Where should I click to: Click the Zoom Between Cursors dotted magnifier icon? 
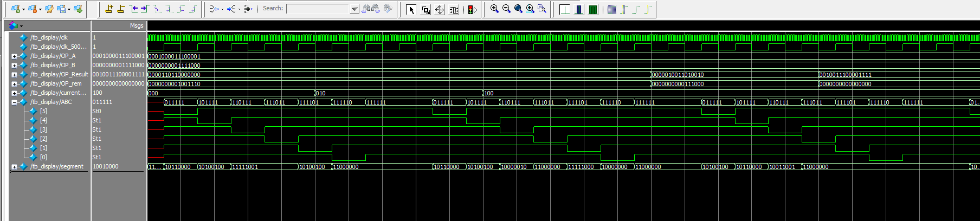tap(542, 9)
